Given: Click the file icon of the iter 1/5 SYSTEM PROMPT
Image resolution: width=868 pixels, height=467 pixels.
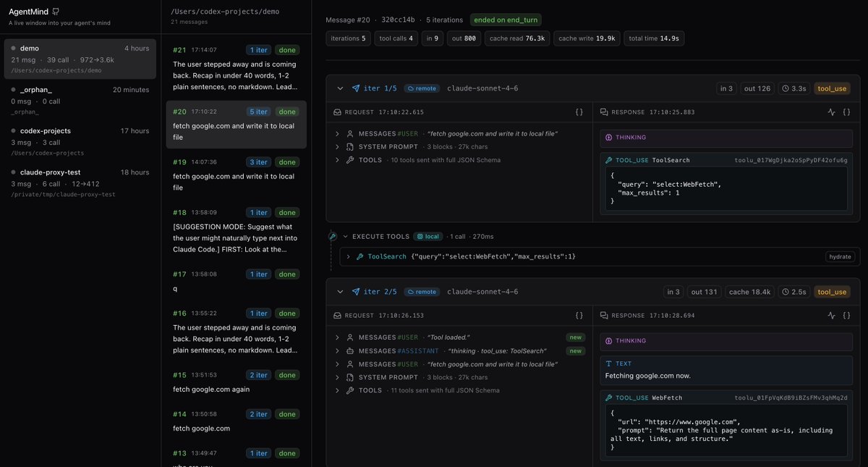Looking at the screenshot, I should click(x=350, y=147).
